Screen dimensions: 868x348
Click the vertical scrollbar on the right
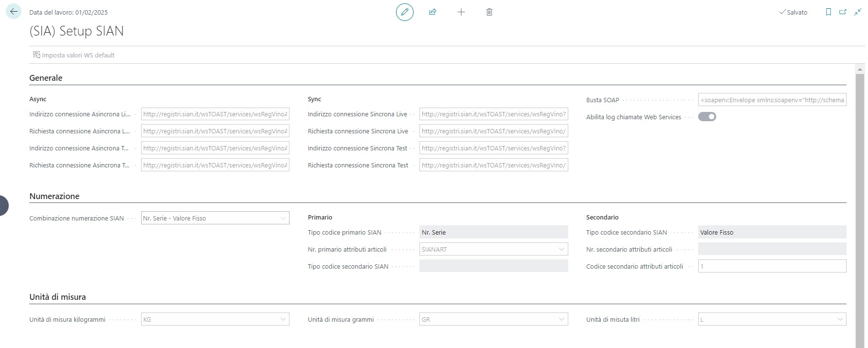click(860, 195)
